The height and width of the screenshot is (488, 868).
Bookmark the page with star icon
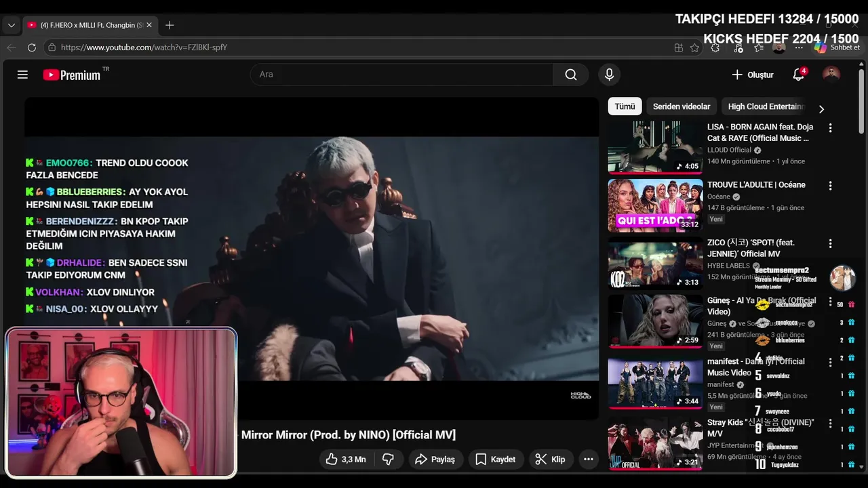coord(694,47)
